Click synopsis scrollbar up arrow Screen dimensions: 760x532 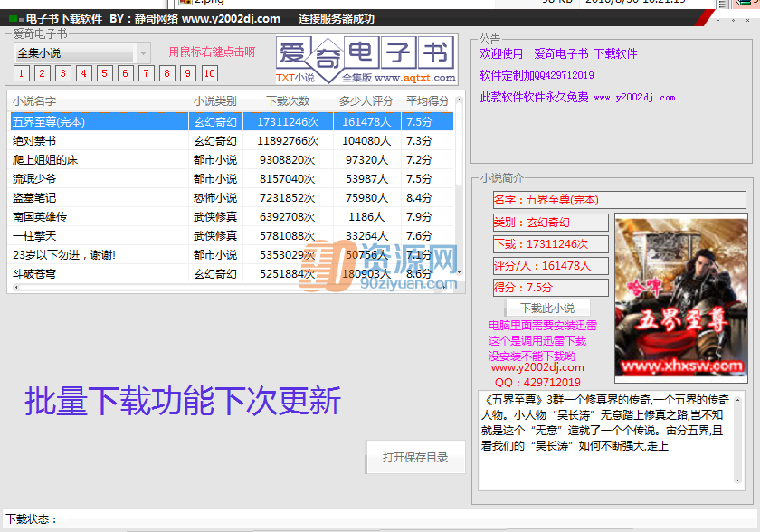(737, 400)
